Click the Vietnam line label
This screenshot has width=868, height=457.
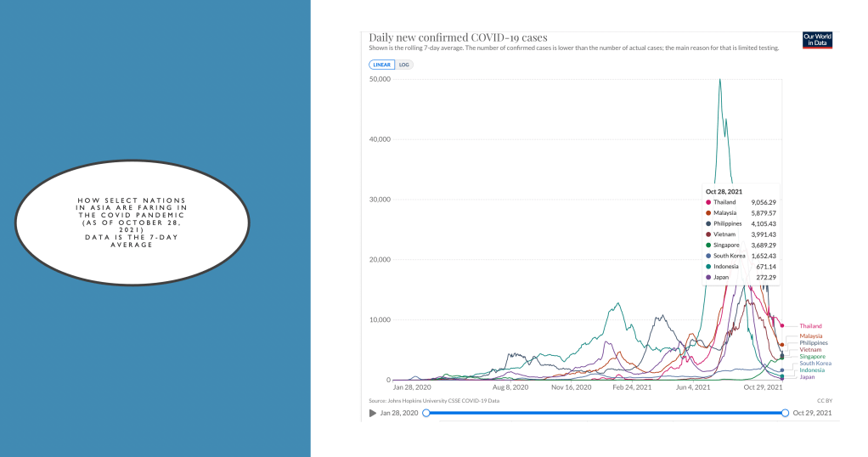point(810,350)
